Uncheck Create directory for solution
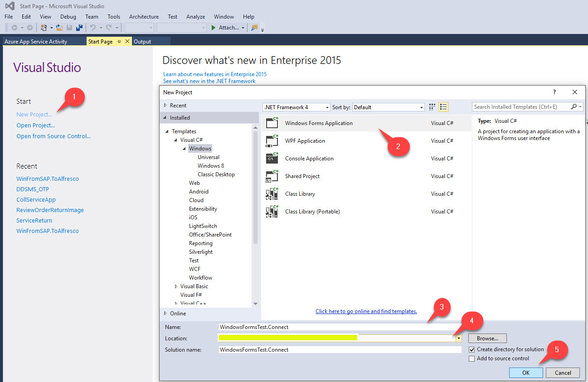 click(472, 349)
